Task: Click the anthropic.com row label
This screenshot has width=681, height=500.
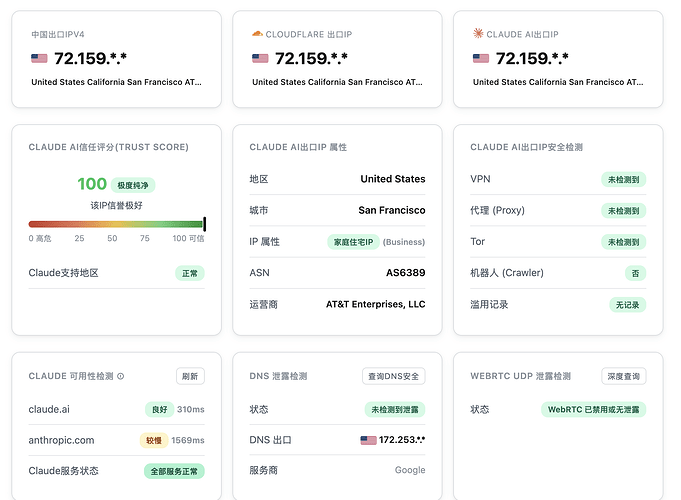Action: pos(61,440)
